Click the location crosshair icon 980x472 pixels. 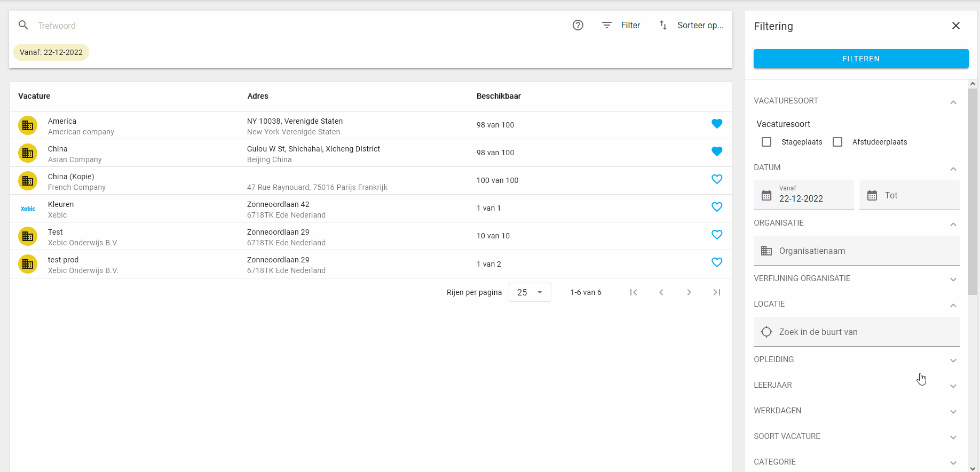(766, 332)
